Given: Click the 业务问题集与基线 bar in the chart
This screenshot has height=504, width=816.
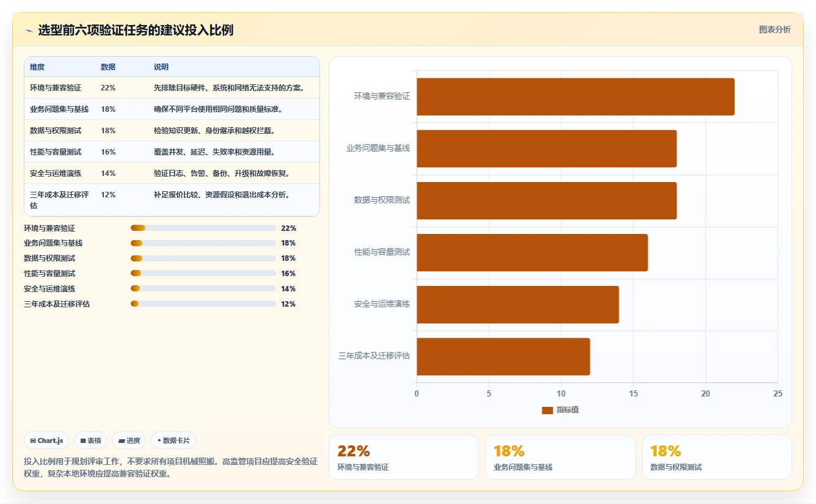Looking at the screenshot, I should tap(547, 148).
